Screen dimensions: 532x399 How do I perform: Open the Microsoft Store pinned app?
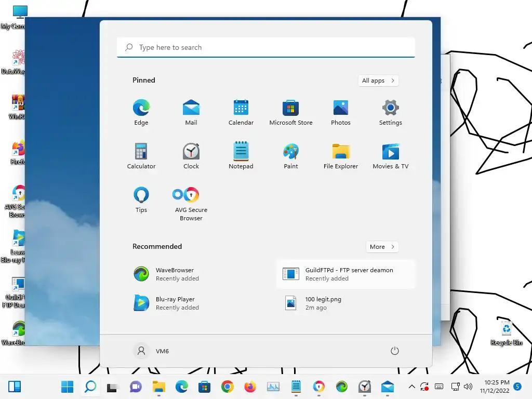pos(291,113)
